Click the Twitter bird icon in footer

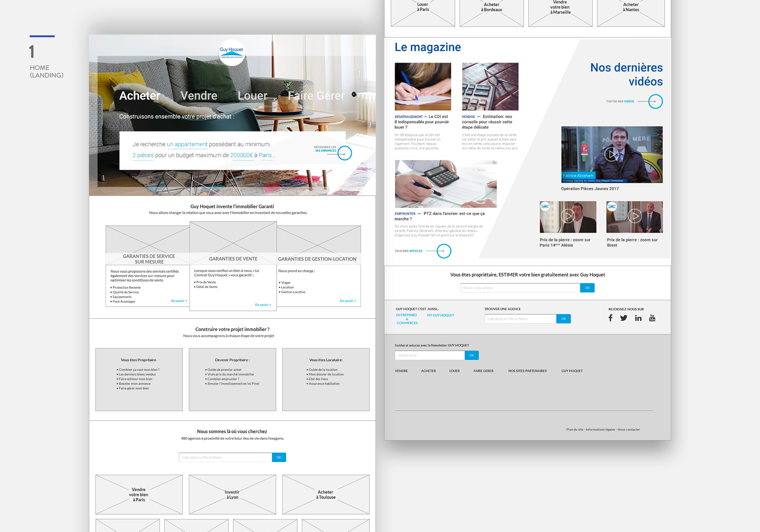click(x=624, y=318)
